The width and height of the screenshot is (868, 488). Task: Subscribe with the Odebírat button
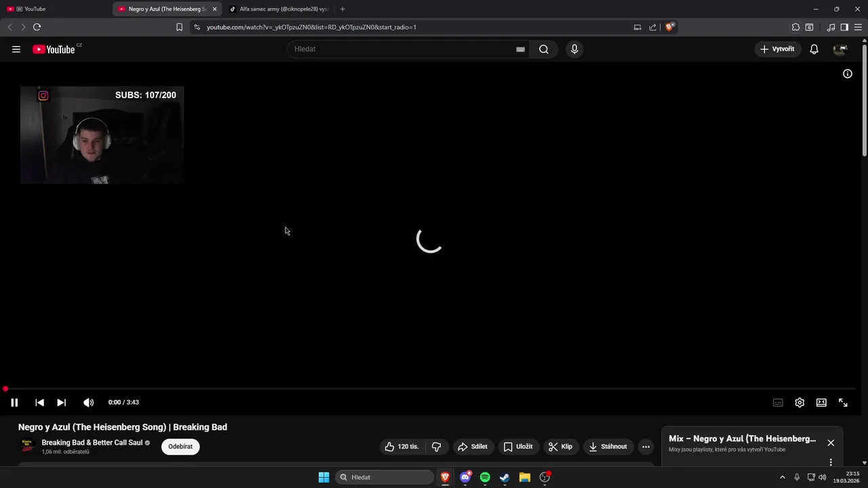click(180, 447)
